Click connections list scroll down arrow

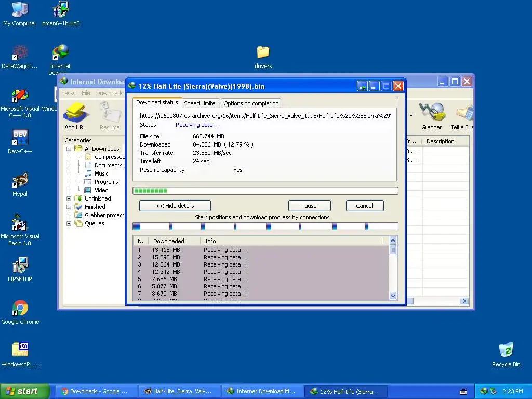[393, 296]
